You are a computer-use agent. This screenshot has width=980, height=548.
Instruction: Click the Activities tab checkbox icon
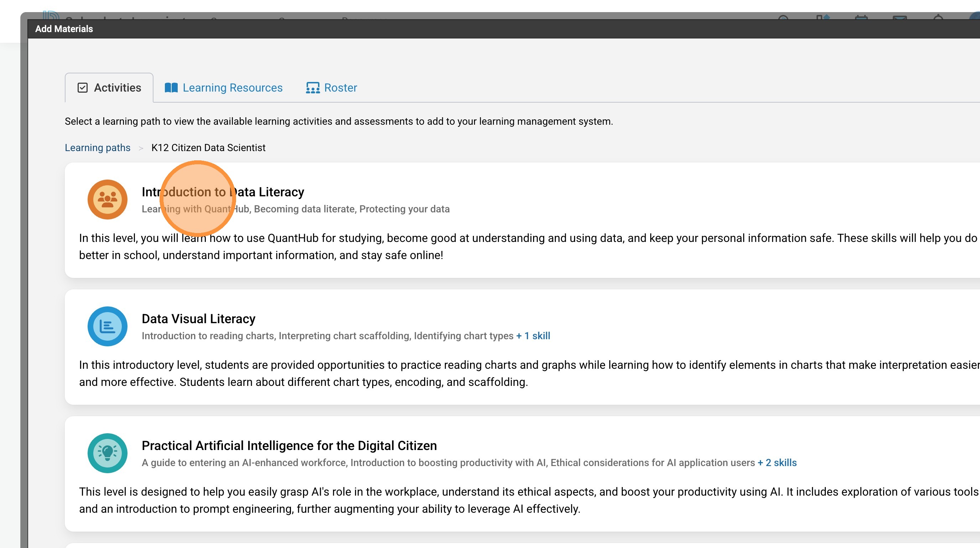click(x=83, y=88)
